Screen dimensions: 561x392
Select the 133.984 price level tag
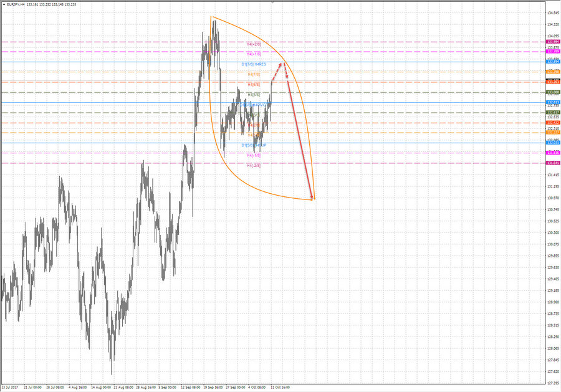(553, 42)
